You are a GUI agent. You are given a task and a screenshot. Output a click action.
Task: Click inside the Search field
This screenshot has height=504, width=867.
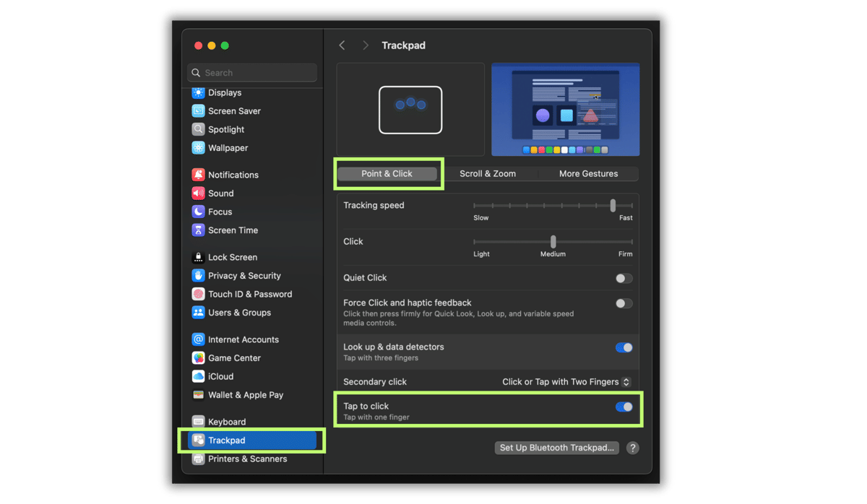[x=251, y=72]
